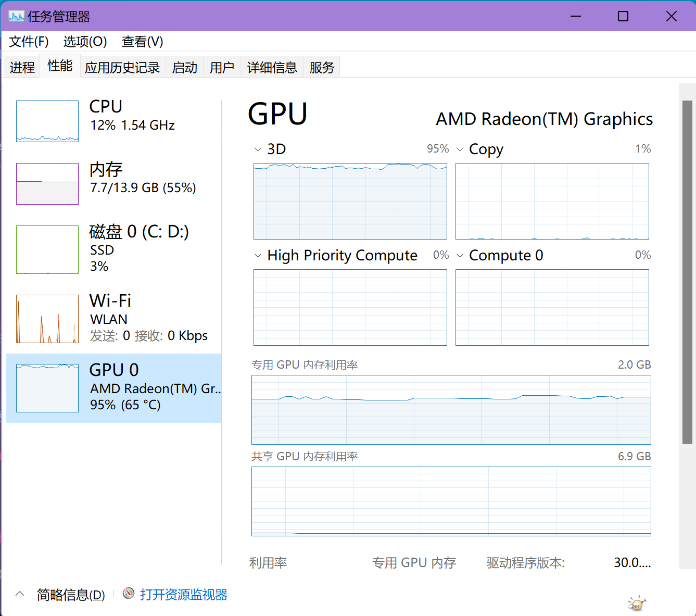
Task: Open the 查看(V) menu
Action: (142, 42)
